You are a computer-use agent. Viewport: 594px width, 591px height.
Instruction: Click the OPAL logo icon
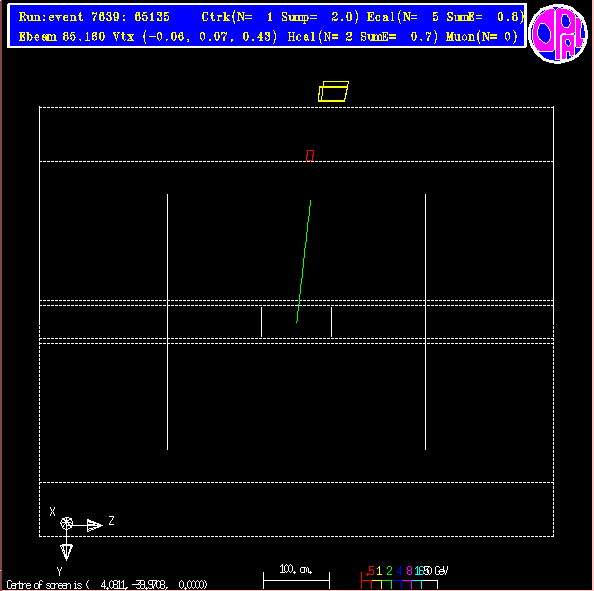coord(558,33)
